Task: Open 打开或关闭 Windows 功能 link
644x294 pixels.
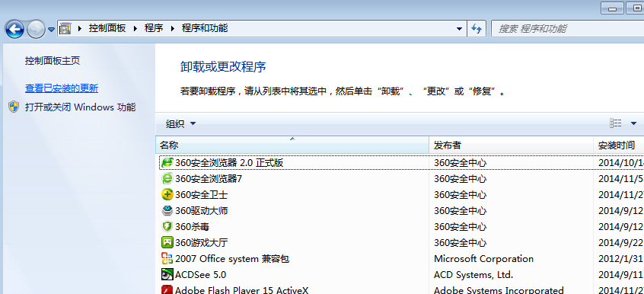Action: (80, 107)
